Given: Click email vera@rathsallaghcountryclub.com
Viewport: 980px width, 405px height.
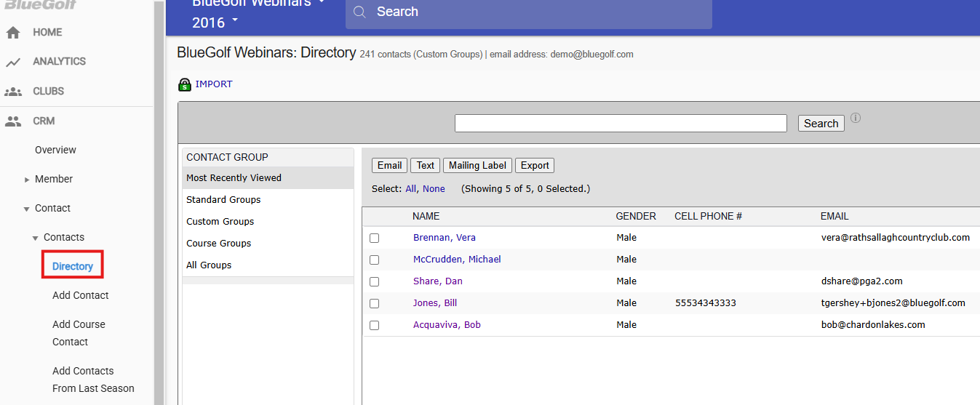Looking at the screenshot, I should tap(896, 238).
